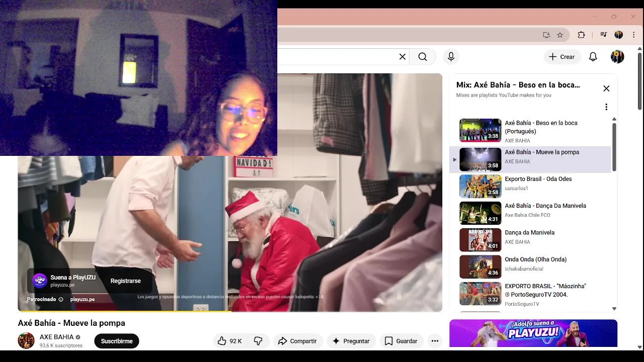Save video with the Guardar button
Screen dimensions: 644x362
(401, 341)
